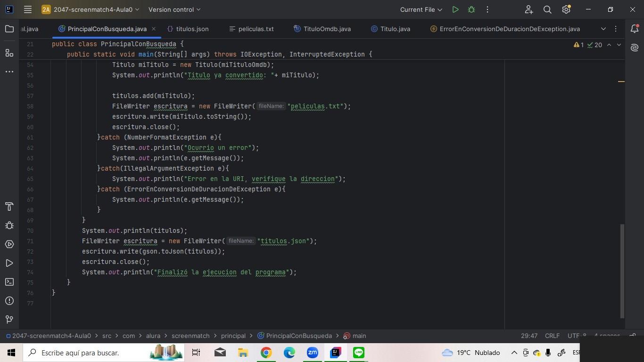644x362 pixels.
Task: Click the PrincipalConBusqueda class breadcrumb
Action: click(295, 336)
